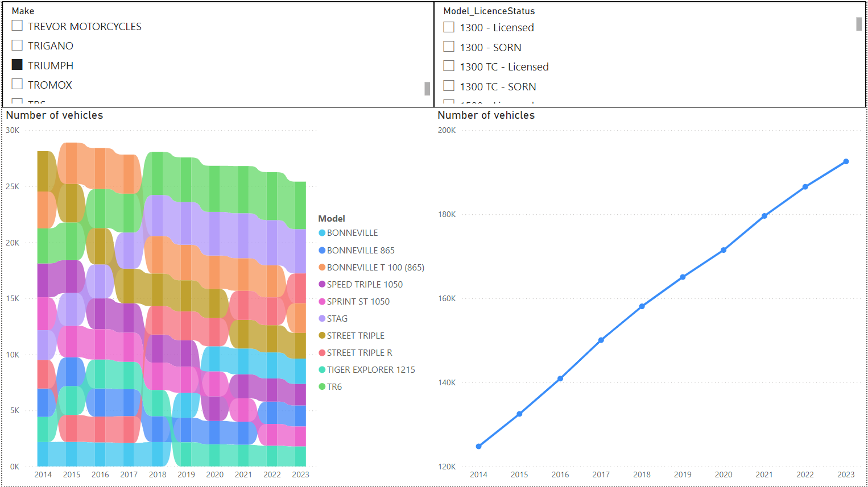The width and height of the screenshot is (868, 487).
Task: Check the TROMOX make checkbox
Action: (17, 84)
